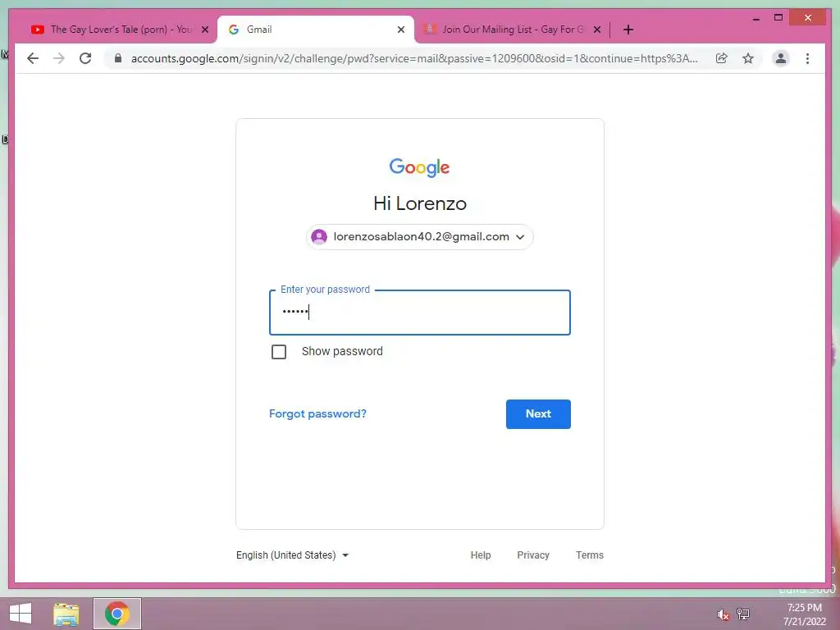Click the 'Hi Lorenzo' heading
The width and height of the screenshot is (840, 630).
(x=419, y=203)
